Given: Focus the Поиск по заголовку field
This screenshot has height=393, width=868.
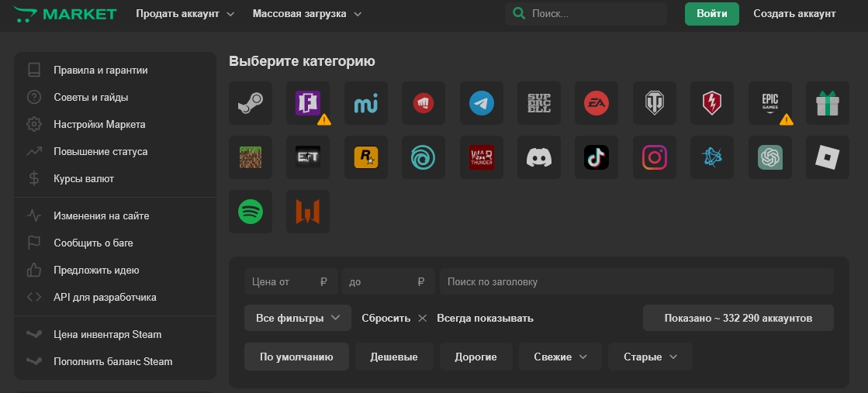Looking at the screenshot, I should (637, 281).
